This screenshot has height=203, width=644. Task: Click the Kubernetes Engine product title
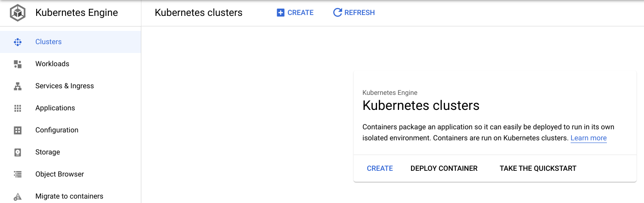76,12
